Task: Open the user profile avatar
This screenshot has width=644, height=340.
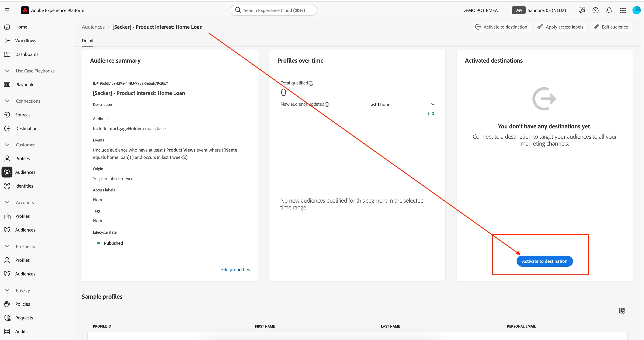Action: (636, 10)
